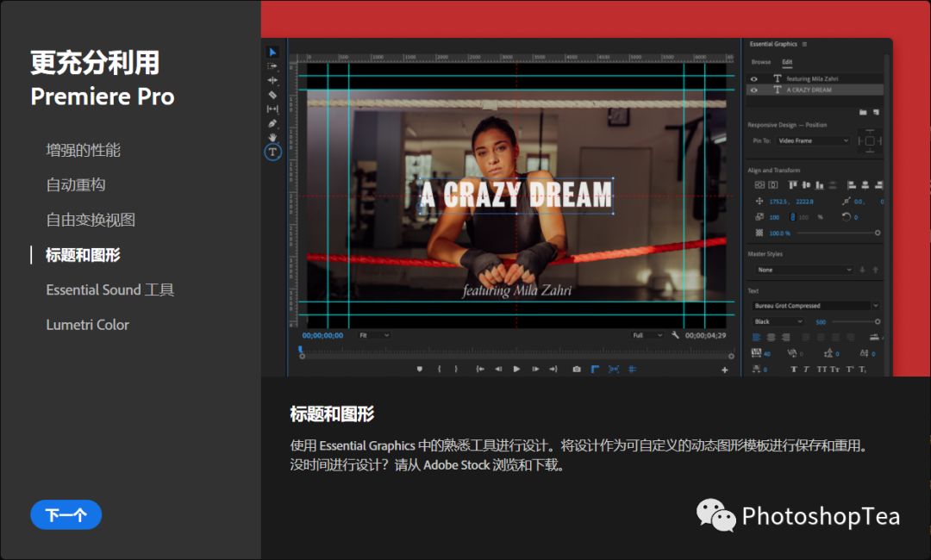Open the Bureau Grot Compressed font dropdown

point(815,306)
